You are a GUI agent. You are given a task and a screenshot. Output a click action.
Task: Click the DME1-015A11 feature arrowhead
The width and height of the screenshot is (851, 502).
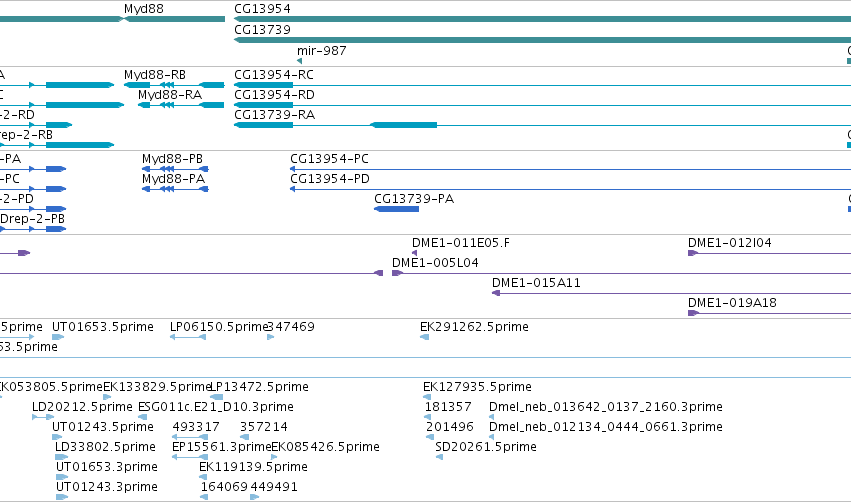pos(496,293)
